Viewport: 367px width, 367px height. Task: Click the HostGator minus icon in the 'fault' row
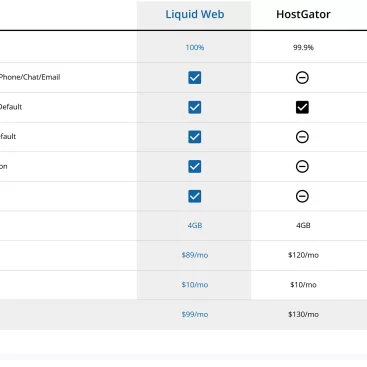tap(302, 137)
